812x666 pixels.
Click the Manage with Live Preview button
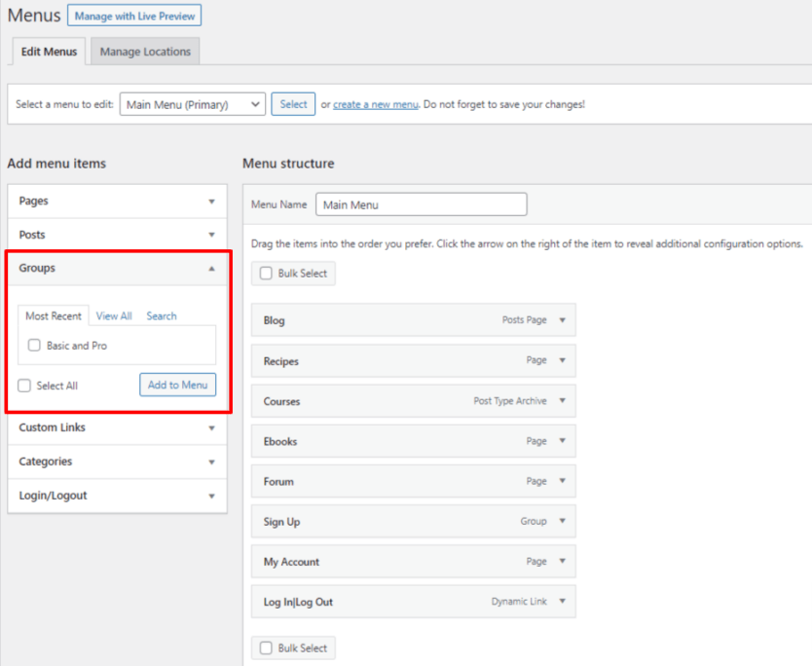(x=133, y=16)
